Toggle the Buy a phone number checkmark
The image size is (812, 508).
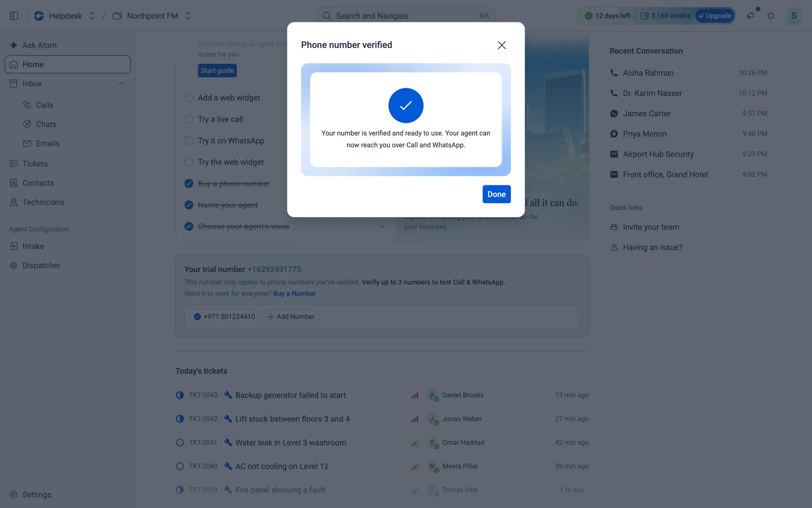pos(189,184)
